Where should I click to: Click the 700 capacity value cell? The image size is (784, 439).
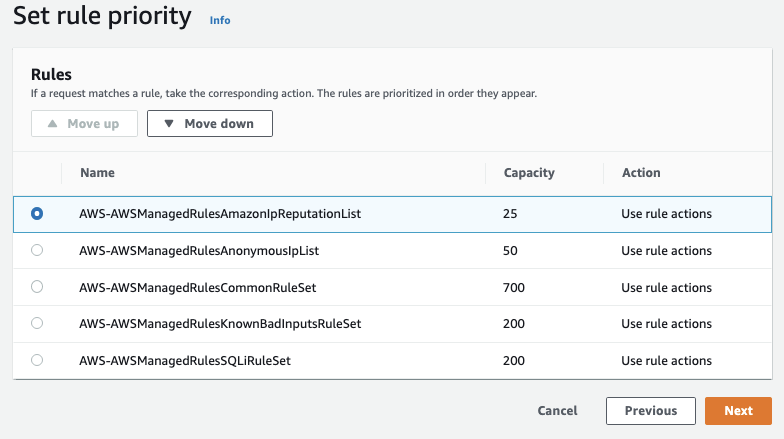coord(514,287)
